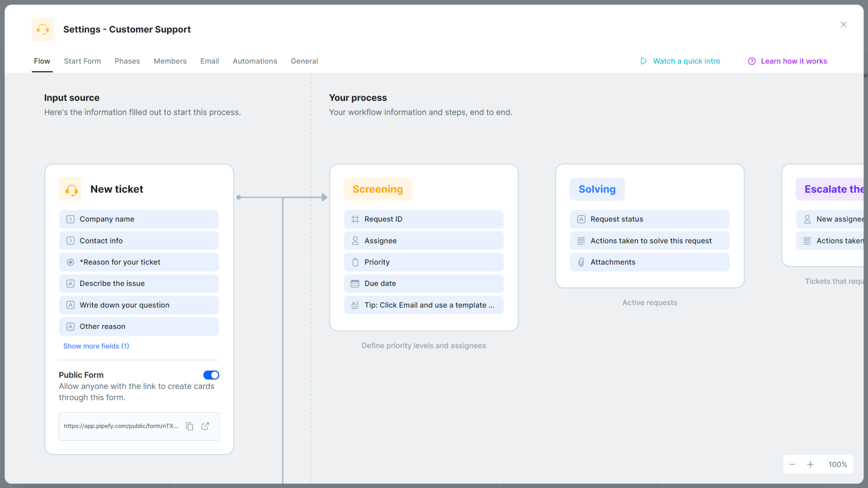
Task: Zoom in using the plus button
Action: (x=811, y=464)
